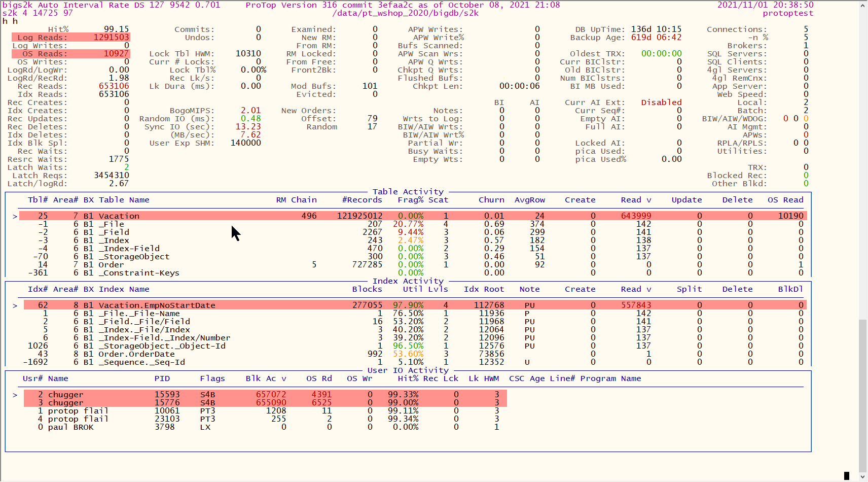Click the scrollbar down arrow at bottom right
This screenshot has width=868, height=482.
coord(863,477)
